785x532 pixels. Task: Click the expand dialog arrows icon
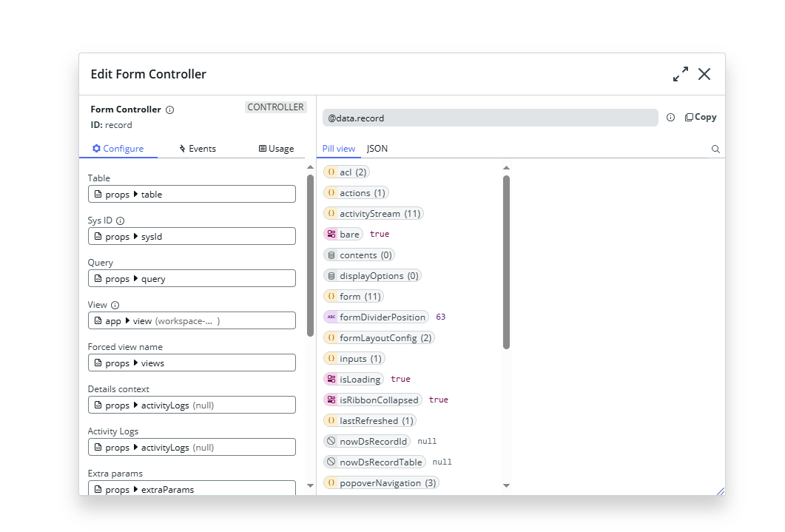680,74
